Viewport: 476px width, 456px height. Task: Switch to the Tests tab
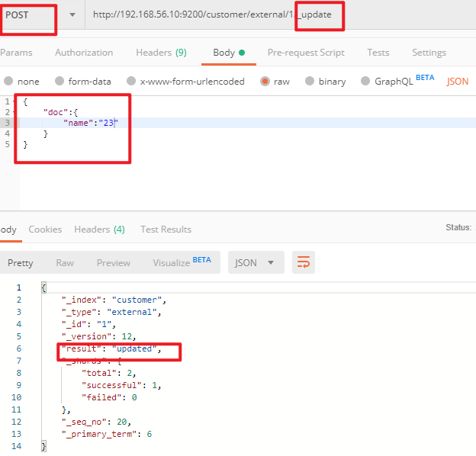tap(378, 53)
